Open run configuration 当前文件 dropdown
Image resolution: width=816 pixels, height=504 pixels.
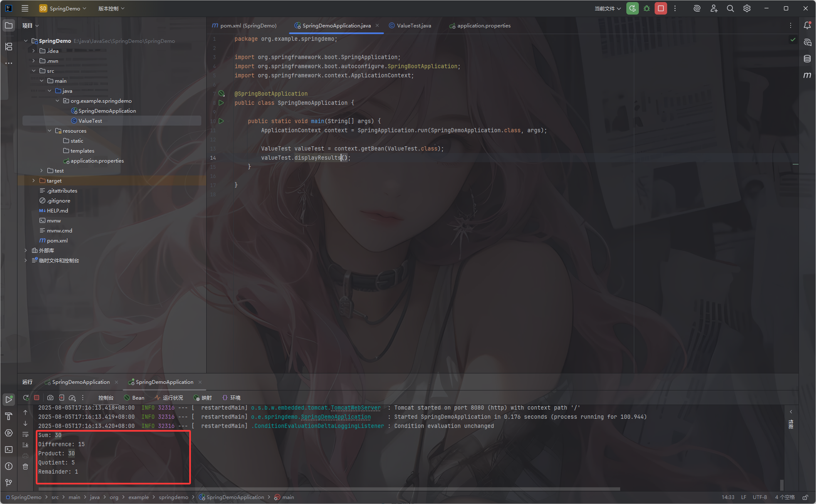pos(607,8)
